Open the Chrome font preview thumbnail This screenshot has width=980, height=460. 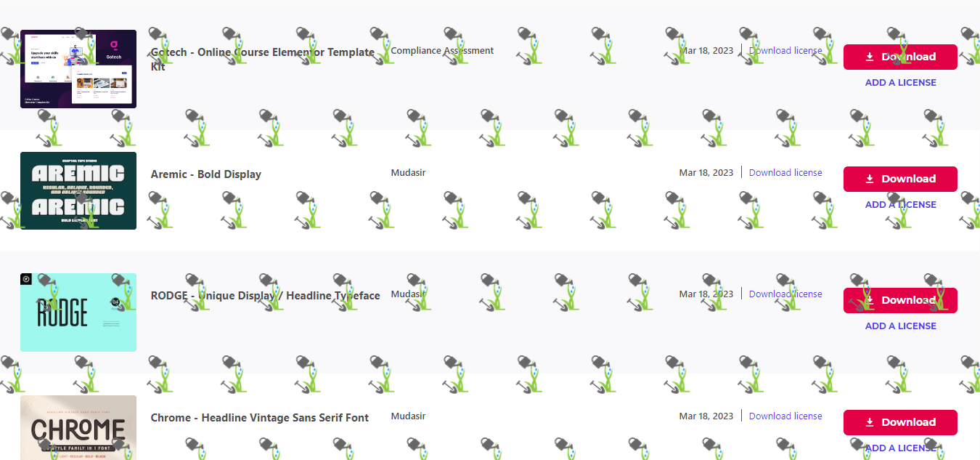coord(78,428)
